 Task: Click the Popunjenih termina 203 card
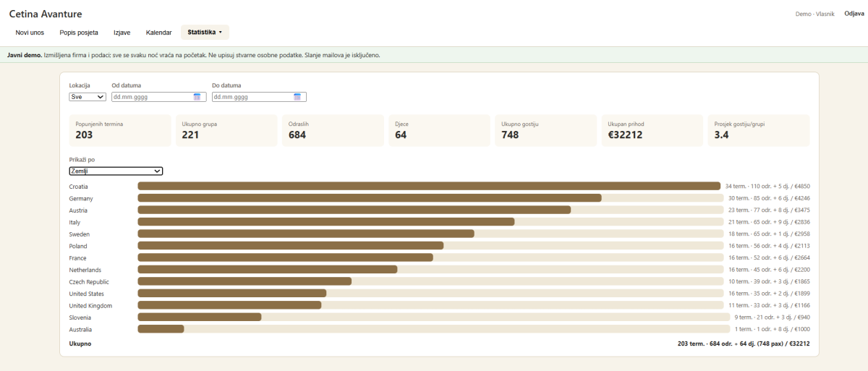click(119, 130)
